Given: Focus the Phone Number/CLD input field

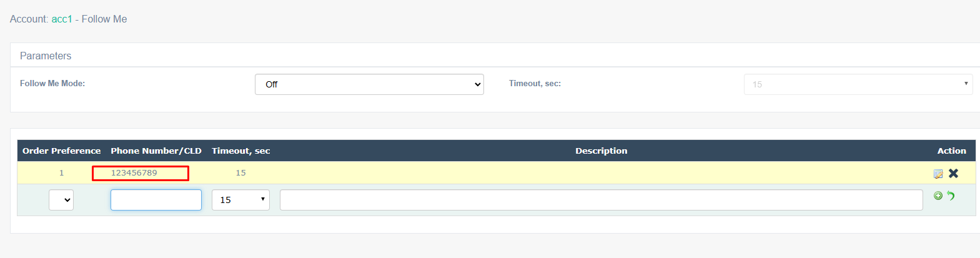Looking at the screenshot, I should click(x=156, y=200).
